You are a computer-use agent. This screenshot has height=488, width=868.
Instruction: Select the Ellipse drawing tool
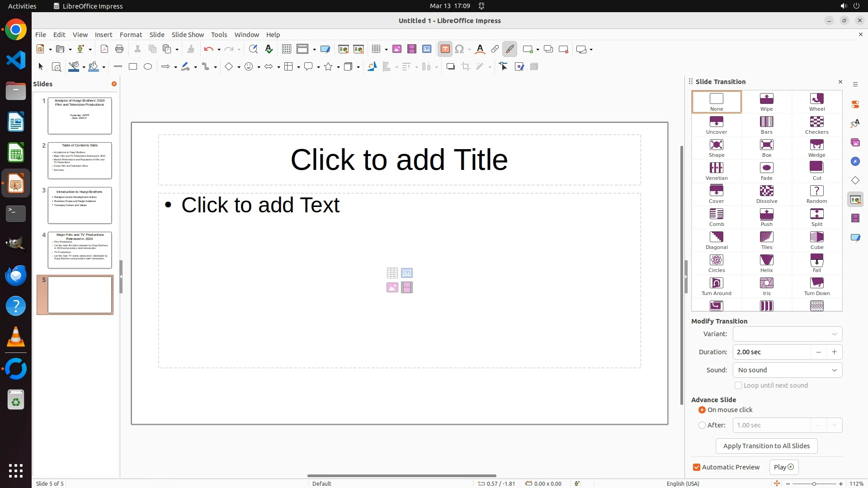(x=148, y=67)
